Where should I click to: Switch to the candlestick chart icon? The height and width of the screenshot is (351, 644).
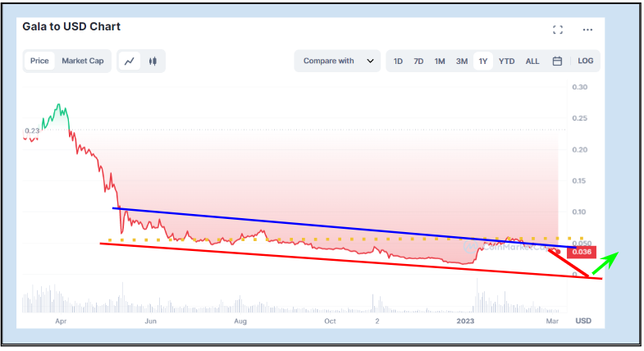click(153, 62)
